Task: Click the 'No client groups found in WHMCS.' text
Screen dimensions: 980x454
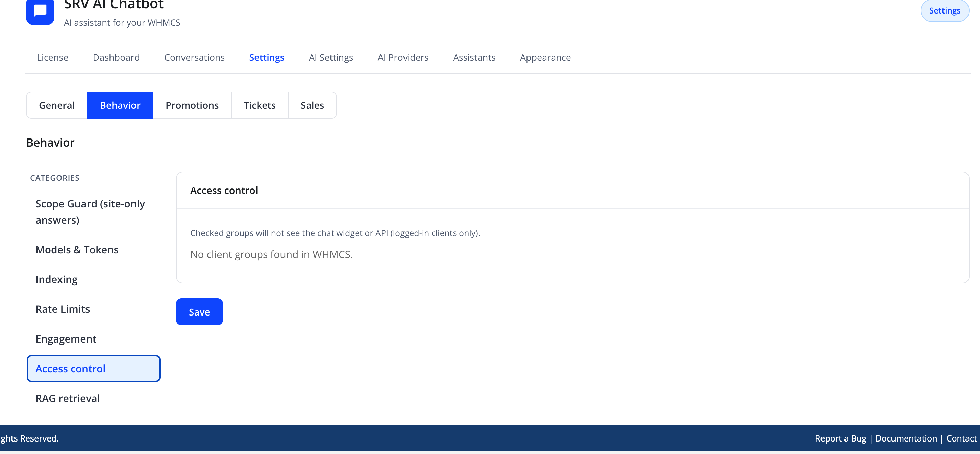Action: pos(271,254)
